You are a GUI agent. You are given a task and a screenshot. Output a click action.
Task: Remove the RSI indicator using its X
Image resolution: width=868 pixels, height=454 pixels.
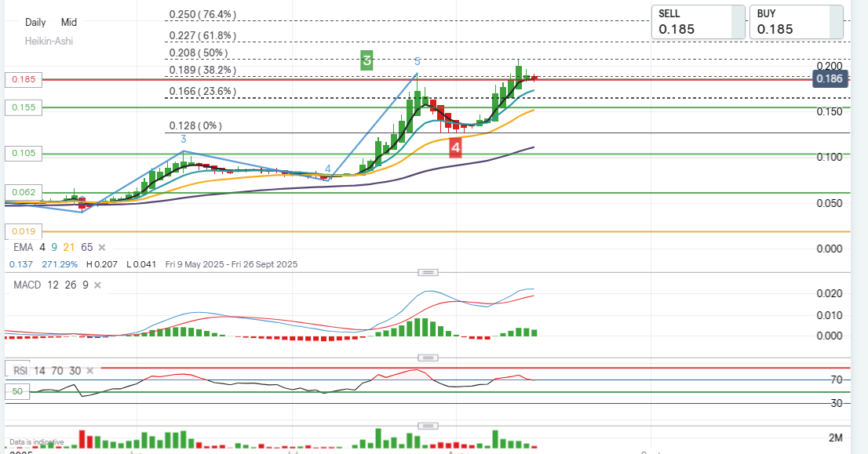click(x=90, y=371)
